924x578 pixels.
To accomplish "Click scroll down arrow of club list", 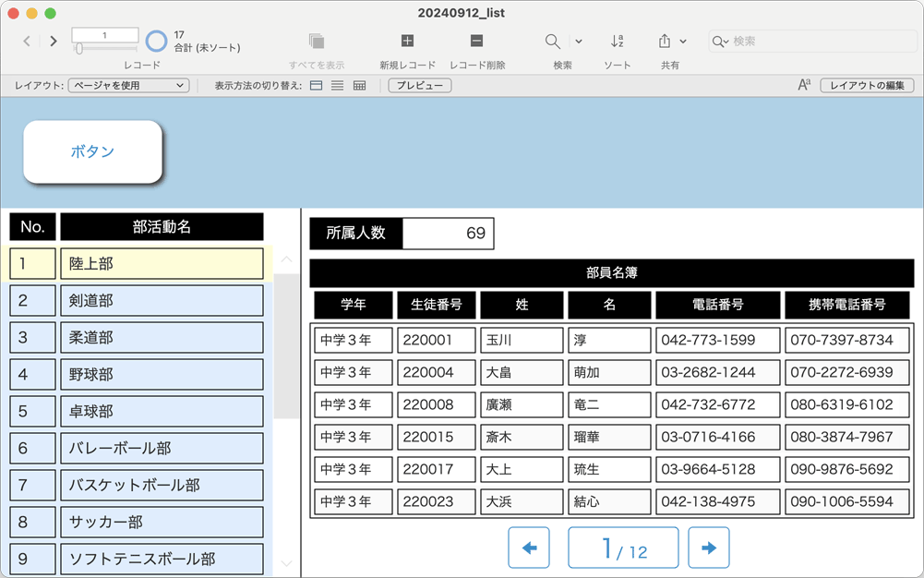I will click(x=286, y=563).
